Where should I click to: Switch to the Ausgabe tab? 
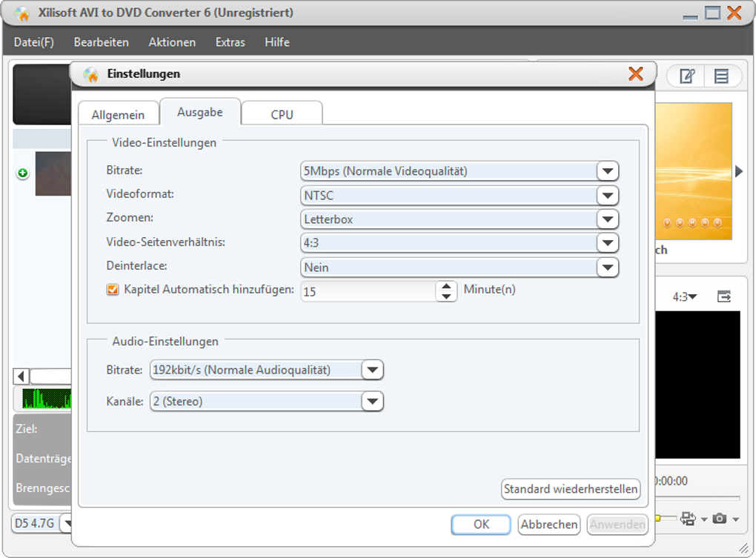pos(200,113)
